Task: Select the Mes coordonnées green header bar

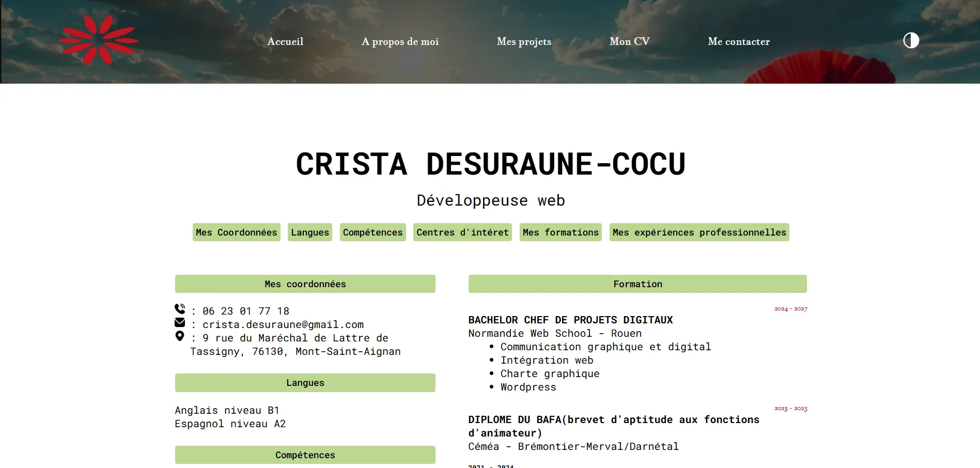Action: click(x=305, y=284)
